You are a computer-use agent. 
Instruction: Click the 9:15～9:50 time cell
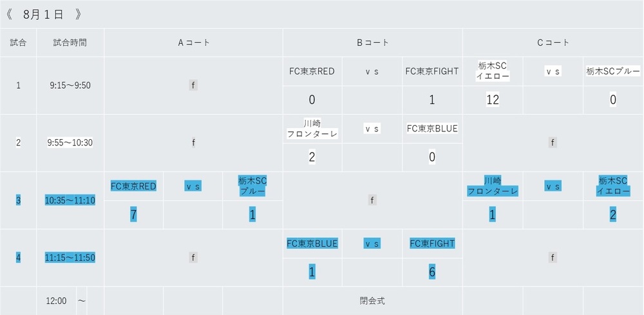(x=70, y=86)
